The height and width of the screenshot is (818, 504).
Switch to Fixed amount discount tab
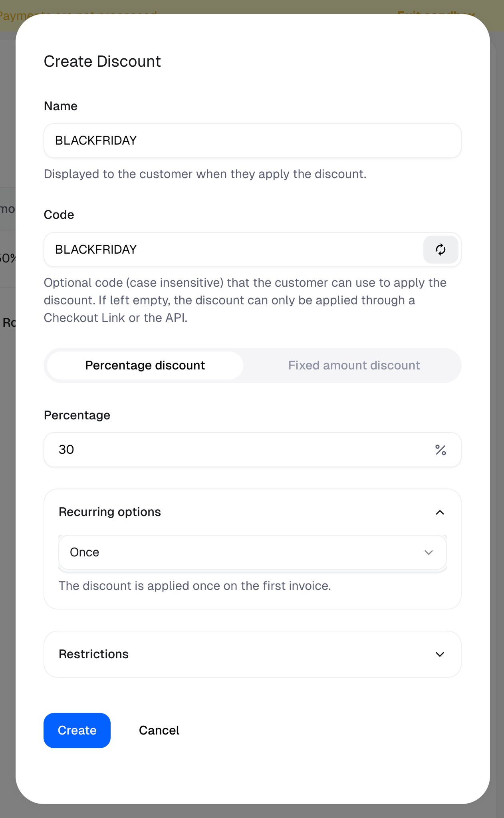(x=354, y=365)
